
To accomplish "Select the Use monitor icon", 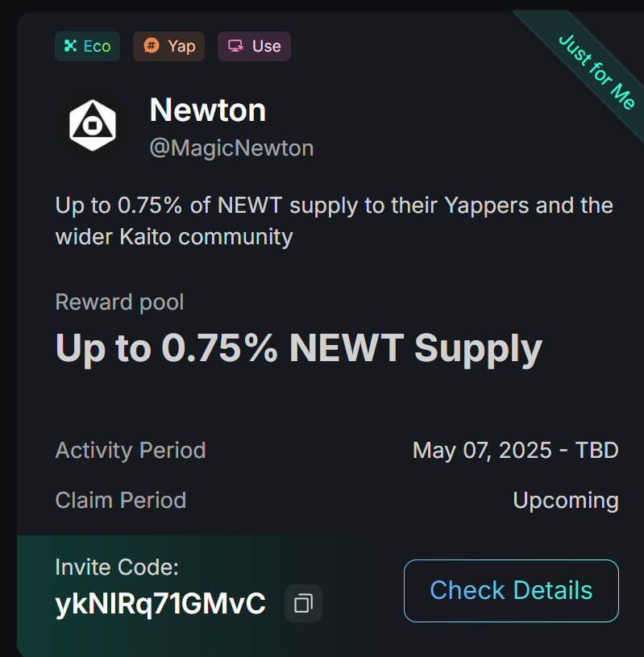I will point(236,46).
